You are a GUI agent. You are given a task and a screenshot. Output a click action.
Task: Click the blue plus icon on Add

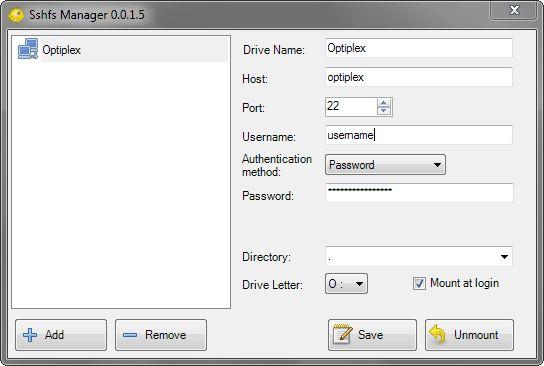pyautogui.click(x=30, y=335)
